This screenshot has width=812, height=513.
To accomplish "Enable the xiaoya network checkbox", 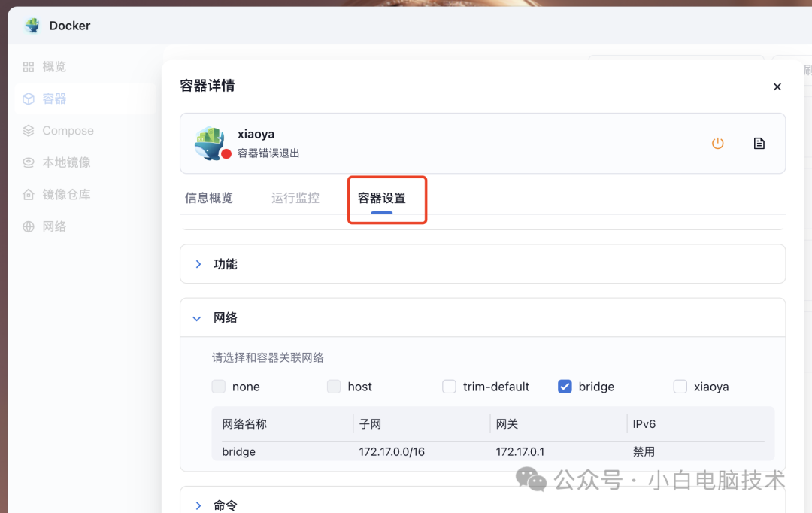I will tap(680, 387).
